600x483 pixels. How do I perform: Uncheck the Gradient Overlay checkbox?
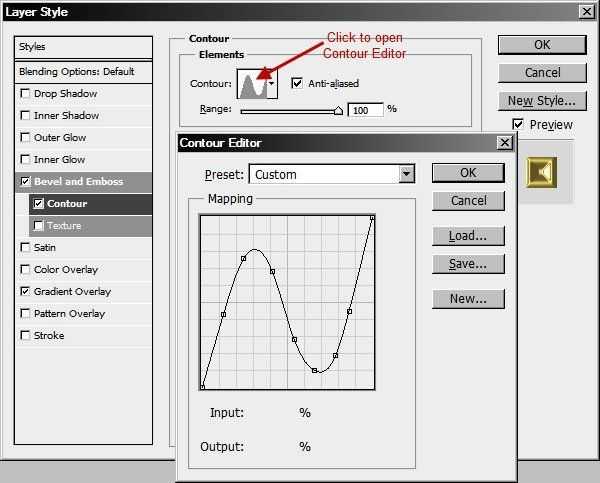[x=25, y=291]
